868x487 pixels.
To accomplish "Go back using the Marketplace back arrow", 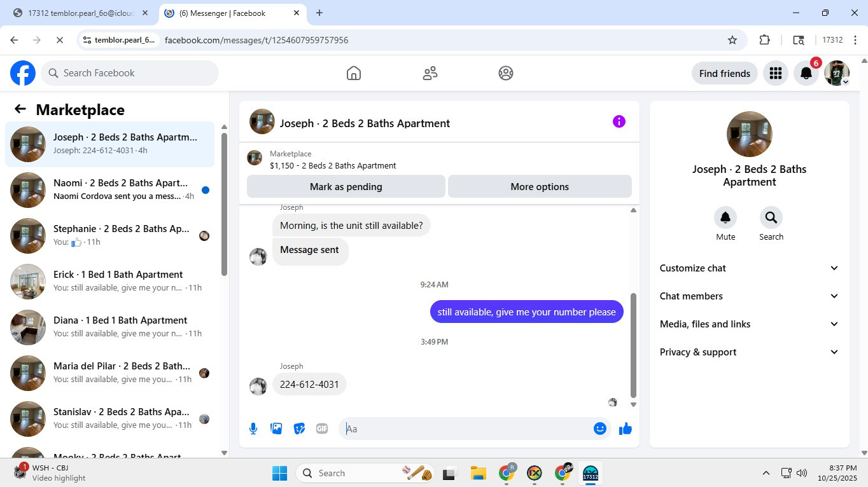I will tap(20, 109).
